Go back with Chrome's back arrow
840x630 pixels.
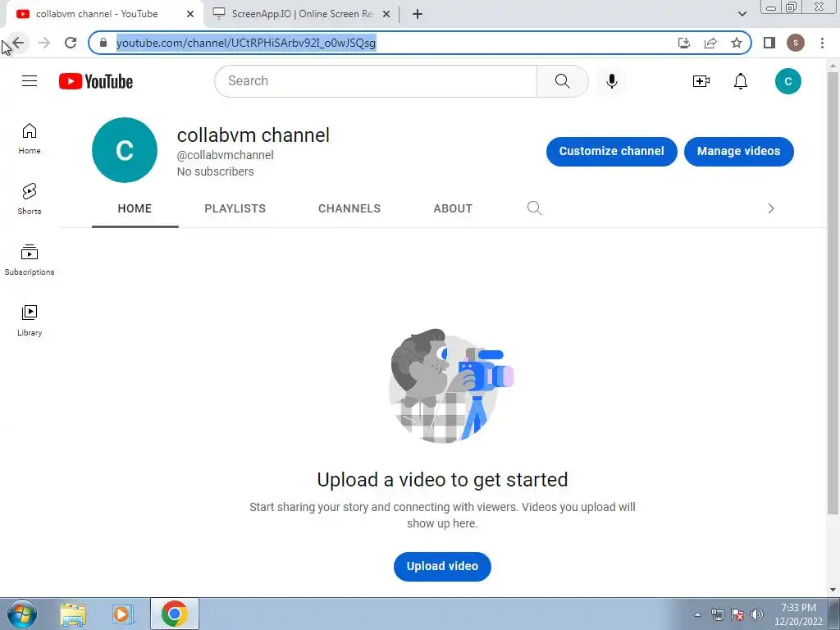pos(18,43)
